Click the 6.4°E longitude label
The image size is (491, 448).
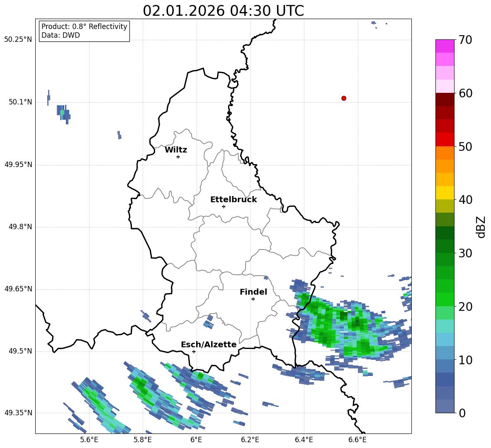click(304, 440)
